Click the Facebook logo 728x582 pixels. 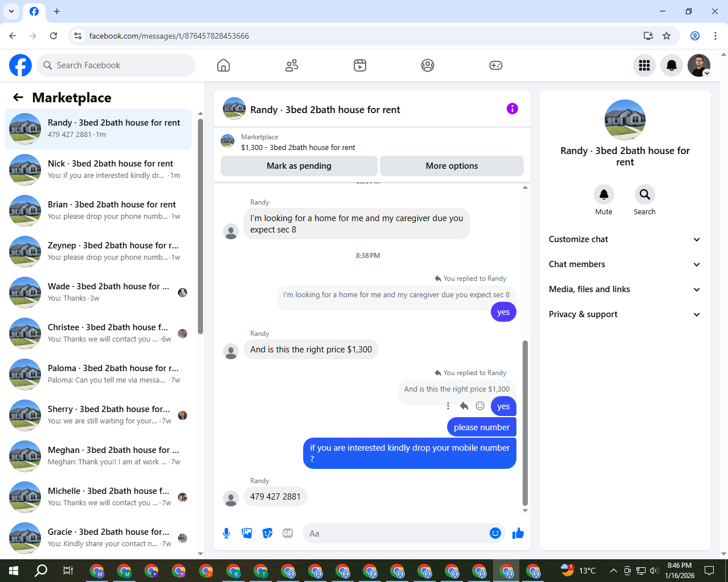[x=20, y=65]
